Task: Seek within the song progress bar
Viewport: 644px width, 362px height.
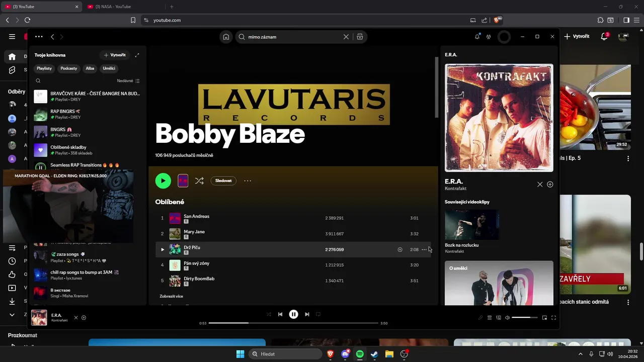Action: 293,323
